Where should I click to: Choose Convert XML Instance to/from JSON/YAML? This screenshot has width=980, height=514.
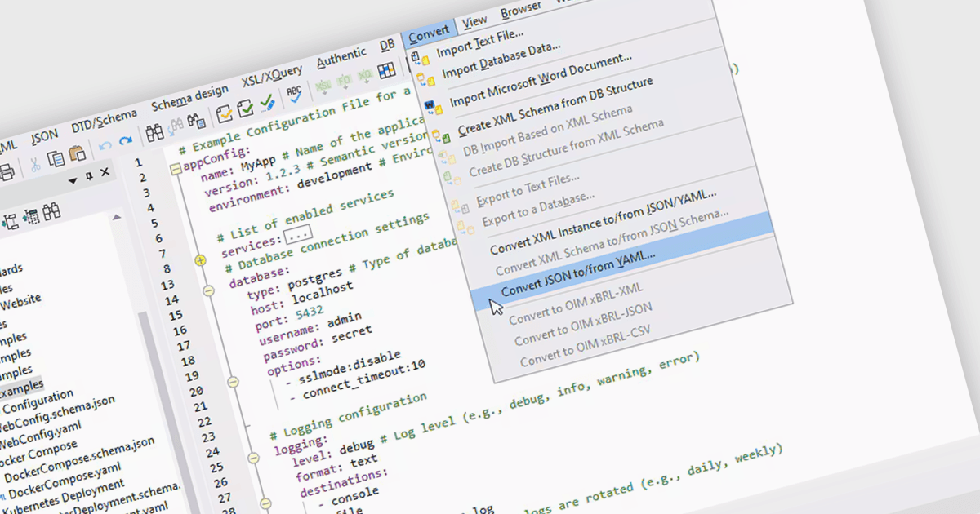coord(603,222)
